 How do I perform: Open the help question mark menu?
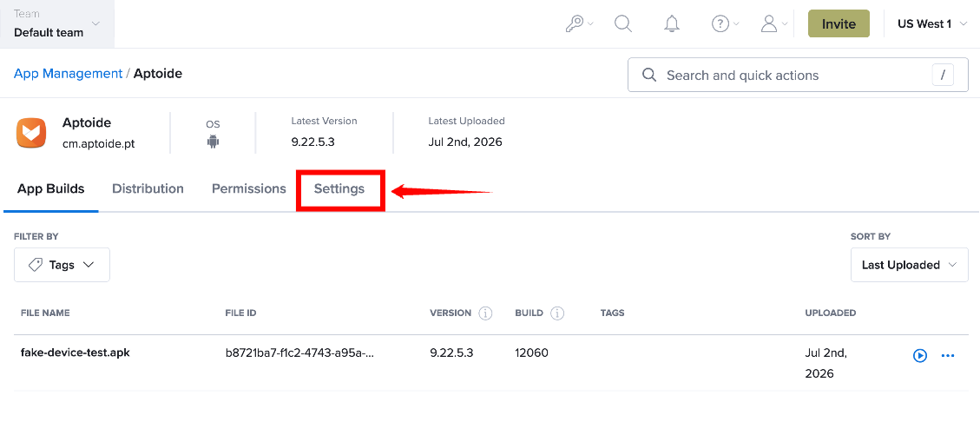point(725,23)
